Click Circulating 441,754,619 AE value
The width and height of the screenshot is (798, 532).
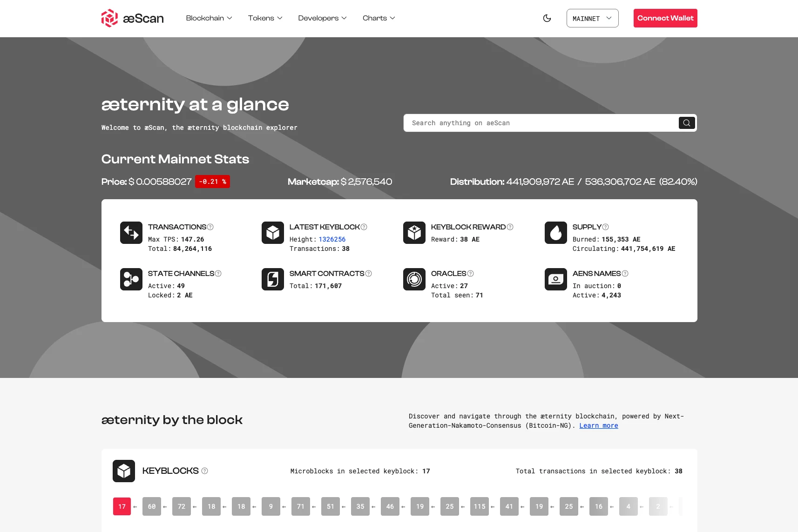pos(648,249)
